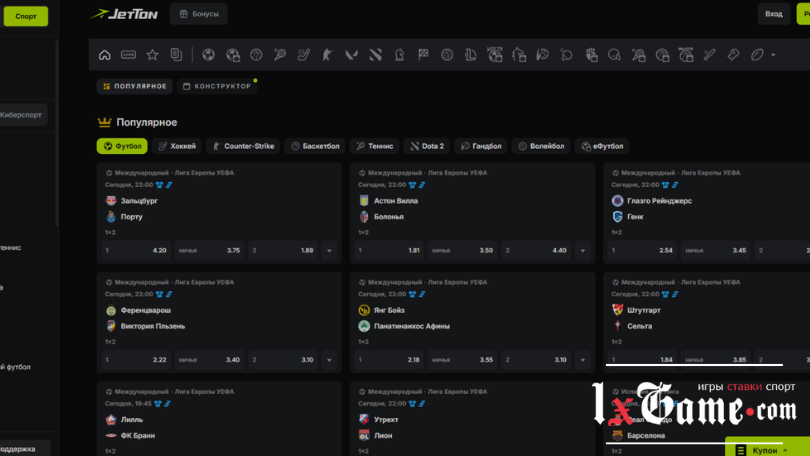The image size is (810, 456).
Task: Open the Купон bet slip
Action: [763, 450]
